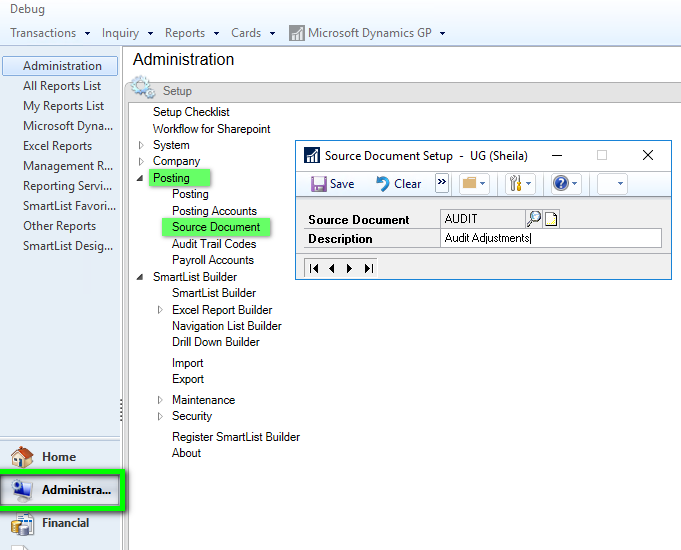Open the Reports menu

(192, 33)
